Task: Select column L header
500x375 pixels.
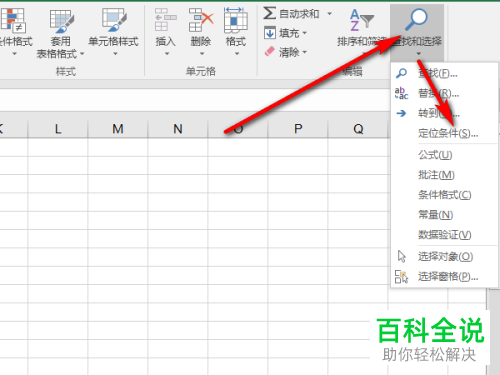Action: click(58, 129)
